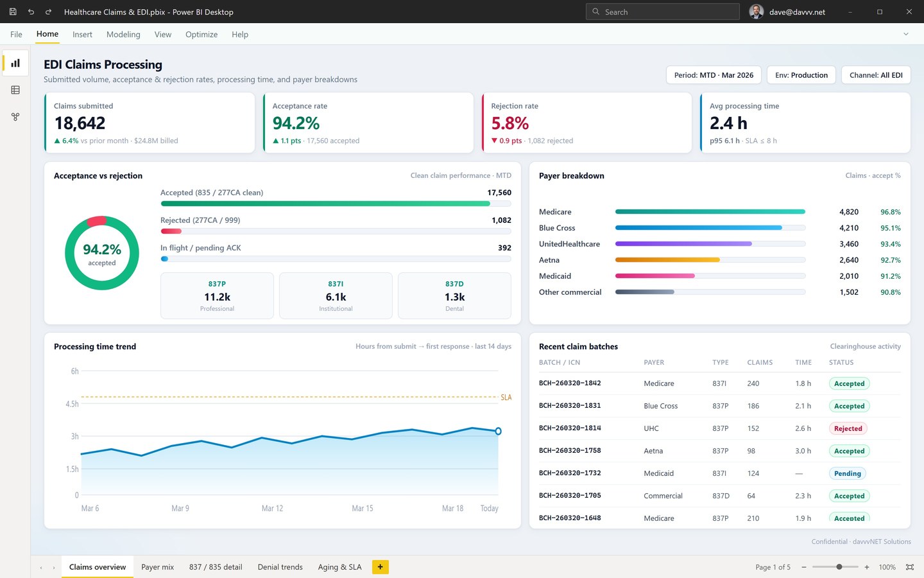Open the Insert ribbon tab
The width and height of the screenshot is (924, 578).
(x=82, y=35)
